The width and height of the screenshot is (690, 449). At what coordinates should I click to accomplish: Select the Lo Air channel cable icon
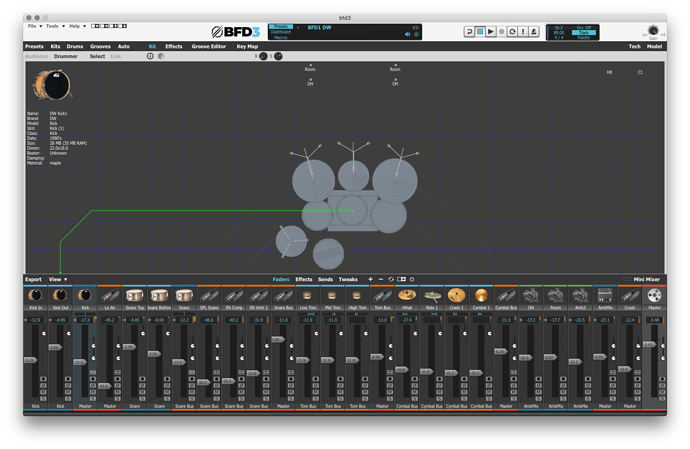(x=110, y=295)
